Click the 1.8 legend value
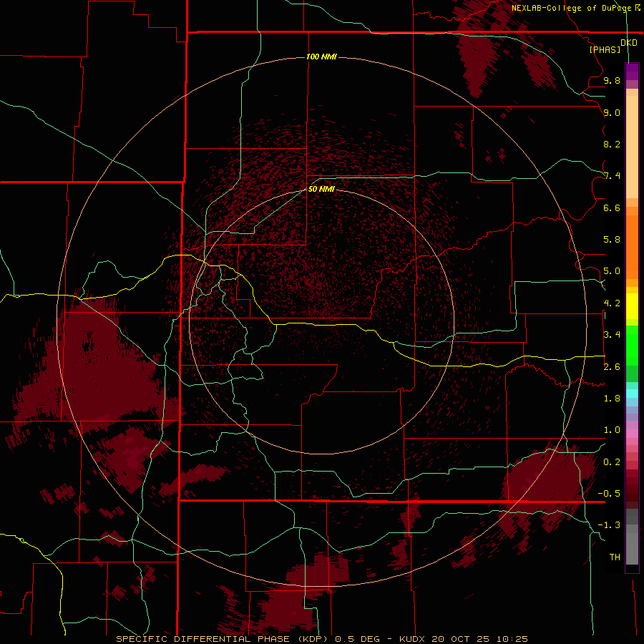The height and width of the screenshot is (644, 644). click(x=612, y=399)
